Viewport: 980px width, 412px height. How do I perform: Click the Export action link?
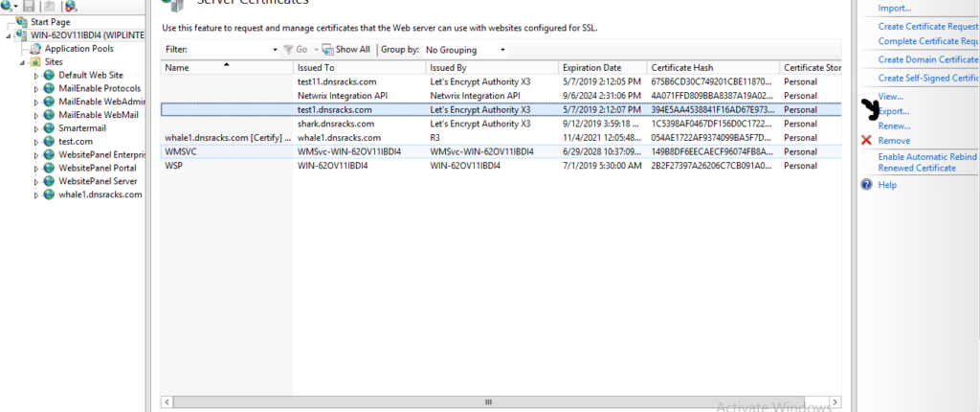point(894,111)
